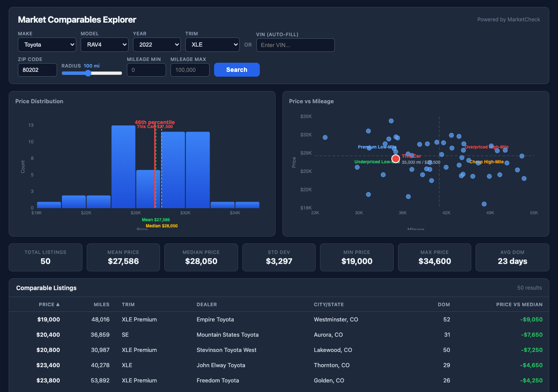Click the Mileage Min input box
Image resolution: width=558 pixels, height=392 pixels.
tap(146, 70)
